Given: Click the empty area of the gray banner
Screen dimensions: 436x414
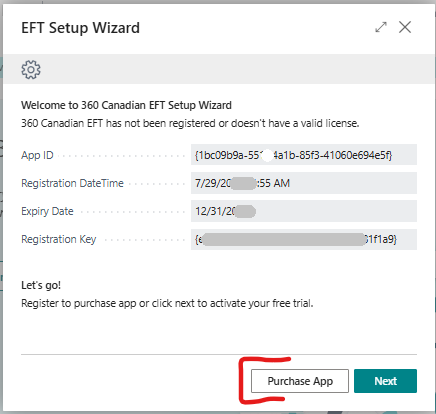Looking at the screenshot, I should point(233,69).
